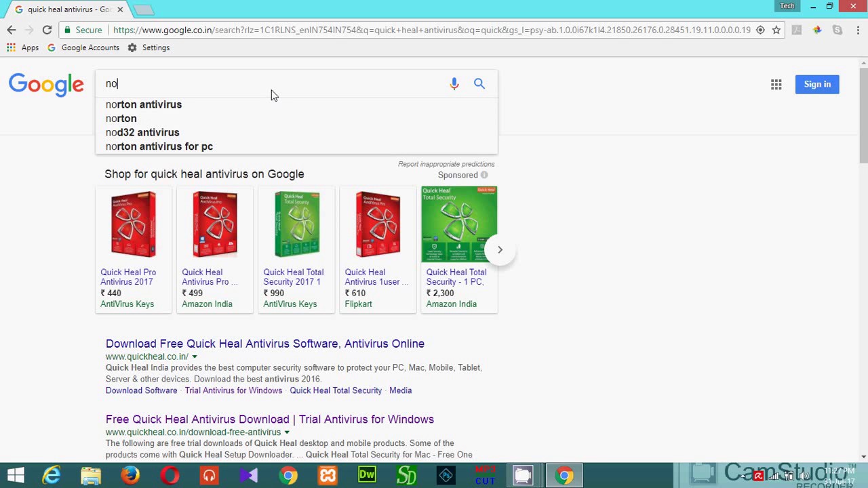The height and width of the screenshot is (488, 868).
Task: Expand dropdown next to www.quickheal.co.in/ URL
Action: pos(194,357)
